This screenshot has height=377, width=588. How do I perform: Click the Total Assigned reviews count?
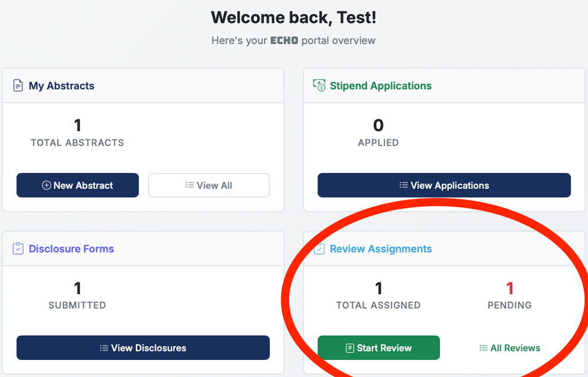click(378, 288)
